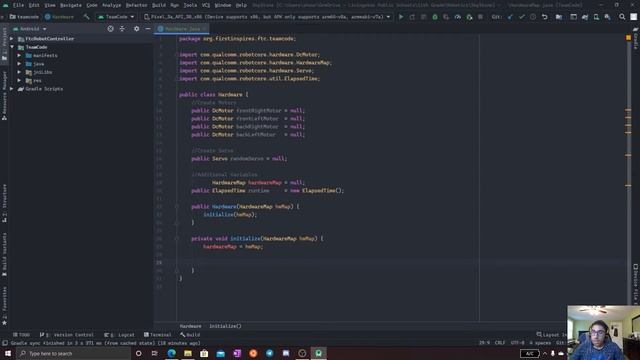Image resolution: width=640 pixels, height=360 pixels.
Task: Open project panel settings gear
Action: [x=136, y=29]
